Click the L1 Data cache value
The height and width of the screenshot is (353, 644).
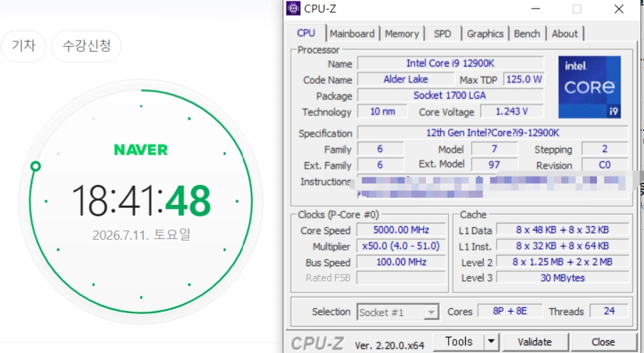tap(562, 230)
